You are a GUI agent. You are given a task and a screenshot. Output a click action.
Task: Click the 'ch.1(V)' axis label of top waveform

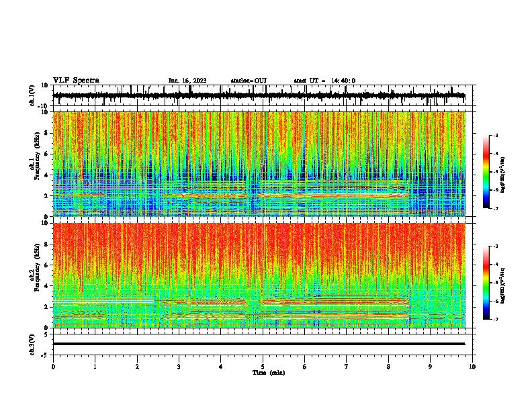[32, 95]
